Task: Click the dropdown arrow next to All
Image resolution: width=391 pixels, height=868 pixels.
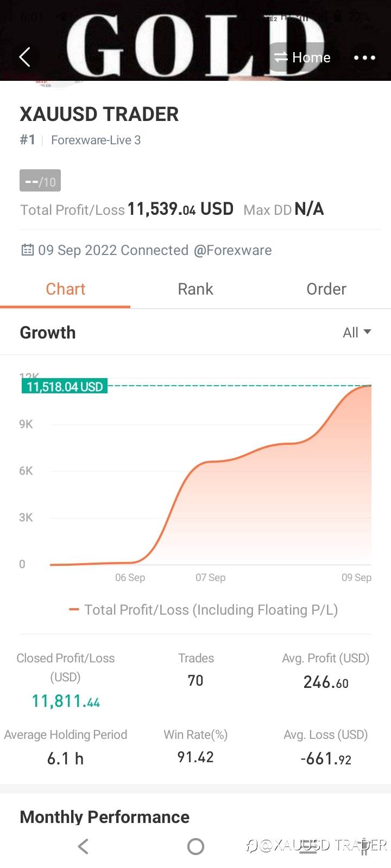Action: click(368, 332)
